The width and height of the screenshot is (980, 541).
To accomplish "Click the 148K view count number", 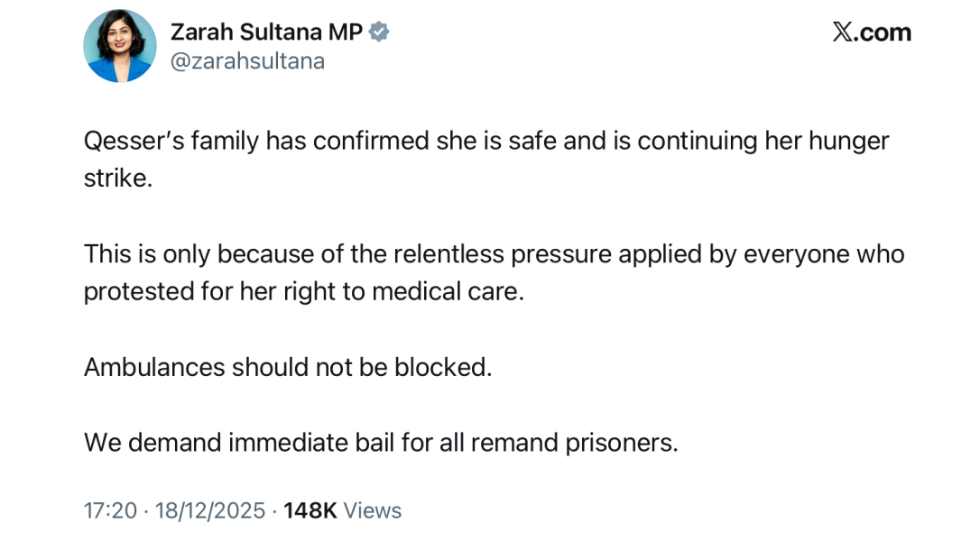I will pos(310,510).
